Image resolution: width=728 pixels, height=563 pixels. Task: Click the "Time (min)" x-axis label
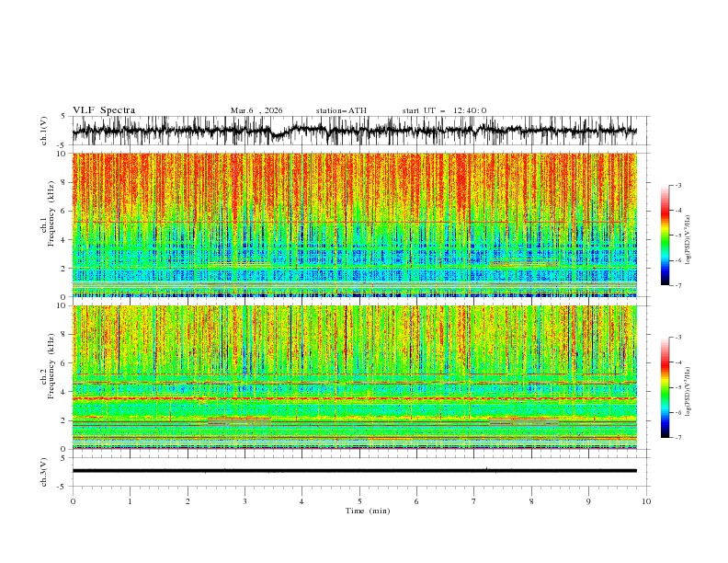click(x=368, y=511)
